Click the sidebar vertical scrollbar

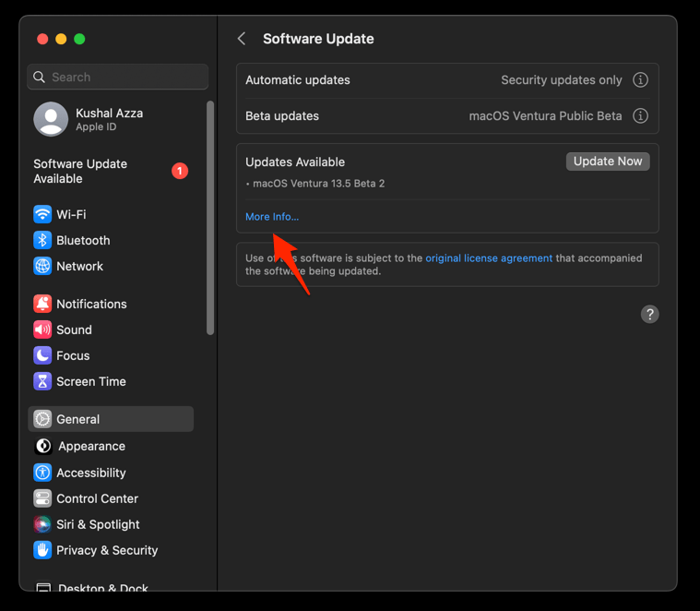point(210,217)
